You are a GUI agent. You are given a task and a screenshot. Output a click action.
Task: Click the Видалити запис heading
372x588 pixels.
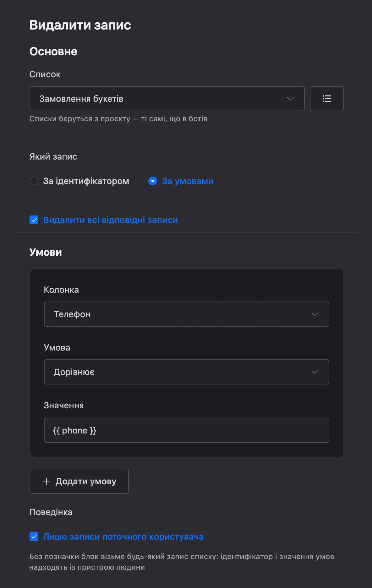[80, 25]
